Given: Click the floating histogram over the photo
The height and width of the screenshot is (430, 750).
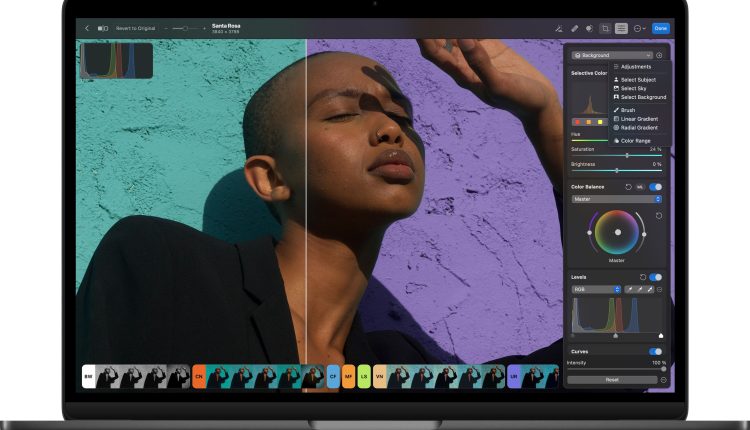Looking at the screenshot, I should point(117,60).
